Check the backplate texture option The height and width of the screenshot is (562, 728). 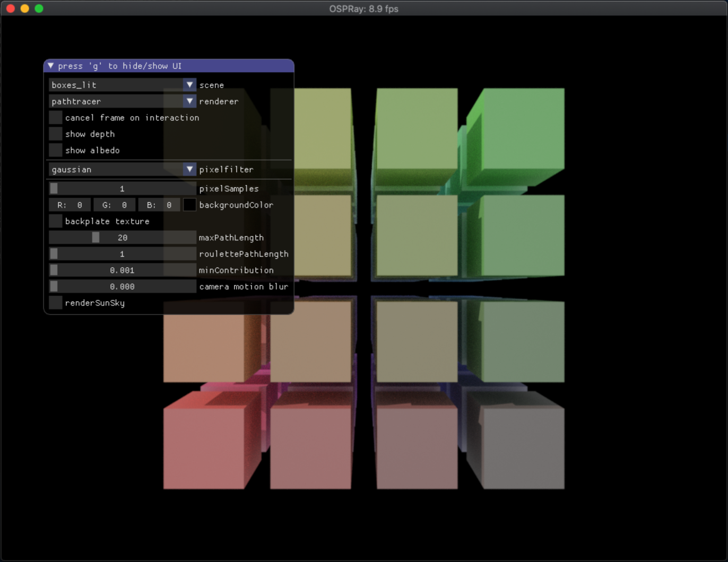(56, 221)
